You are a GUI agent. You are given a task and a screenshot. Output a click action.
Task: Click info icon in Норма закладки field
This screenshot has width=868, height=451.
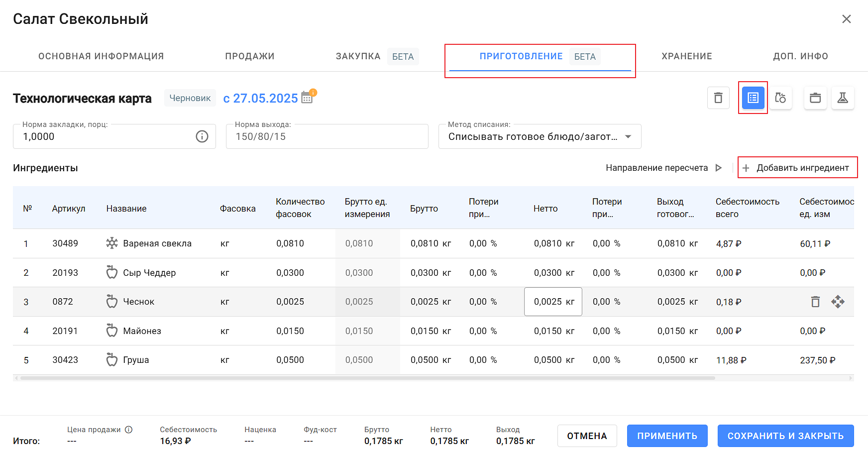click(x=202, y=136)
